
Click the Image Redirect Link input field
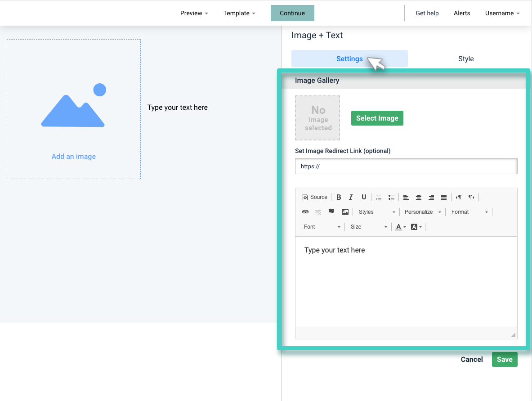click(x=406, y=167)
